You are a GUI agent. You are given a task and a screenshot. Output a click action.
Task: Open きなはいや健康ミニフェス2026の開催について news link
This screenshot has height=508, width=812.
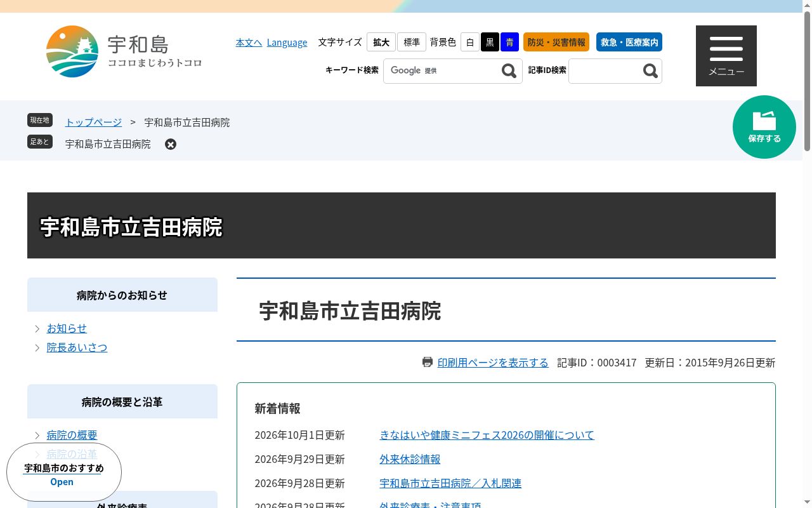click(487, 435)
